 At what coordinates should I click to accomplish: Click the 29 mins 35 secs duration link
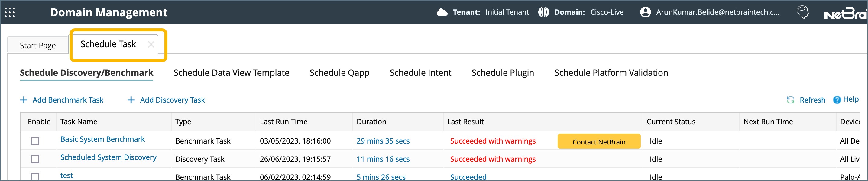tap(383, 141)
